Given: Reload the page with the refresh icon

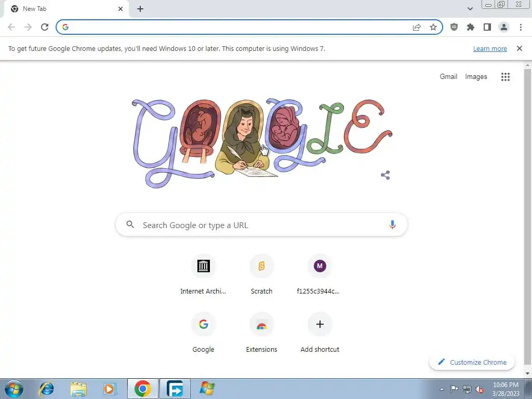Looking at the screenshot, I should (x=45, y=27).
